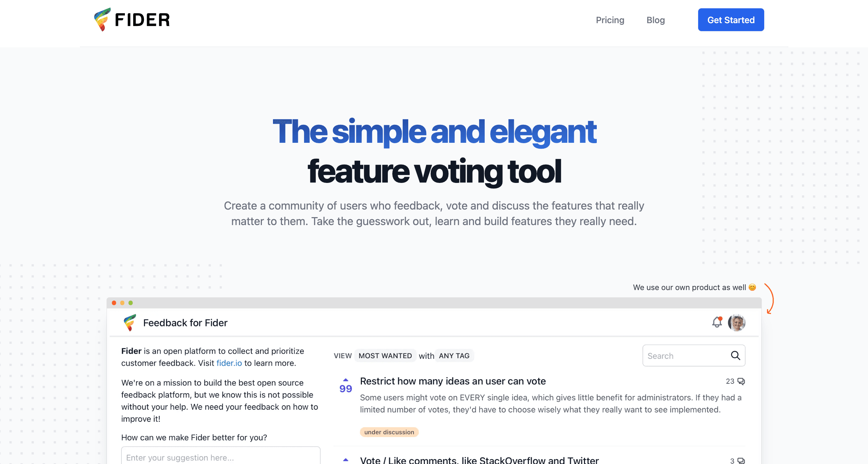The height and width of the screenshot is (464, 868).
Task: Click the green window dot
Action: point(131,303)
